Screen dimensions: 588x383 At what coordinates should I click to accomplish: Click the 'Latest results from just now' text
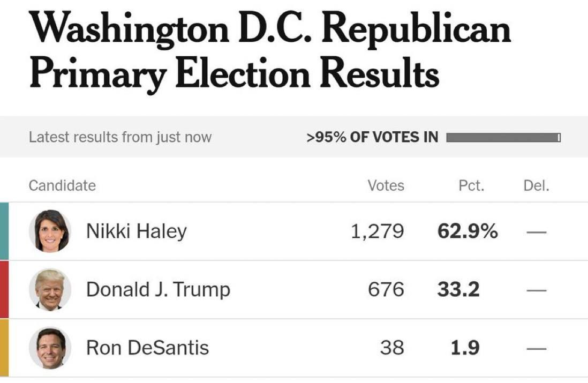point(120,137)
